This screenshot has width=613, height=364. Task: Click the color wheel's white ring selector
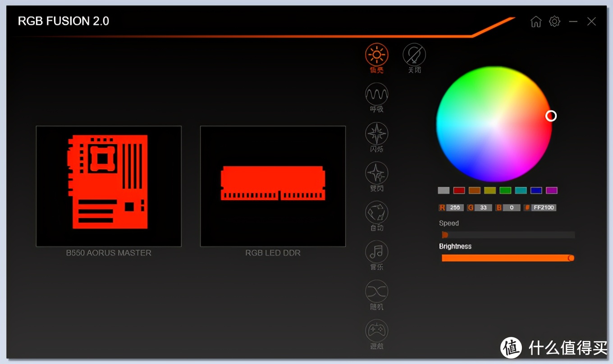click(551, 116)
